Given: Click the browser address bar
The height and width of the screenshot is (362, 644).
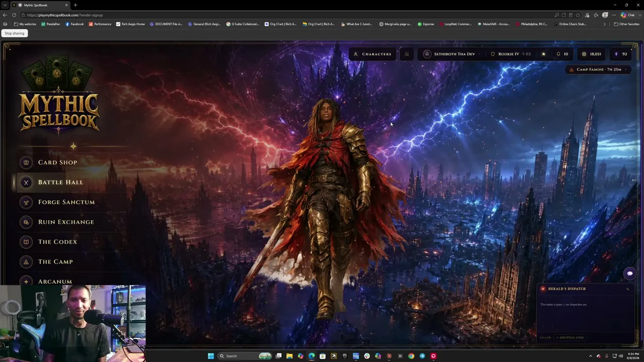Looking at the screenshot, I should coord(287,15).
